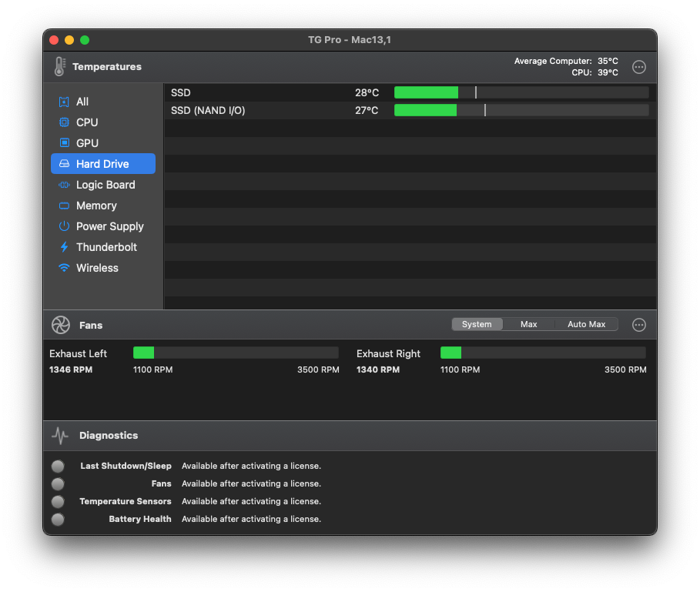Click the Fans section title
The width and height of the screenshot is (700, 592).
click(91, 325)
